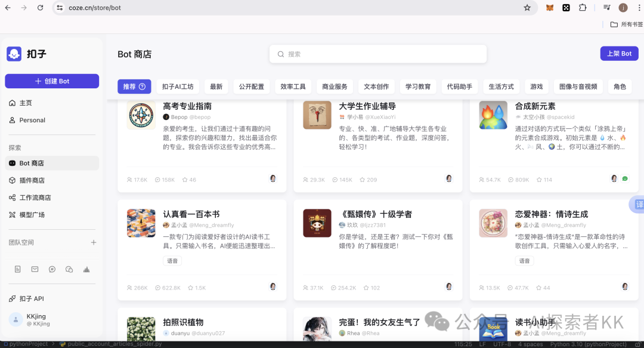Reload the page with the refresh icon
644x348 pixels.
click(x=41, y=7)
